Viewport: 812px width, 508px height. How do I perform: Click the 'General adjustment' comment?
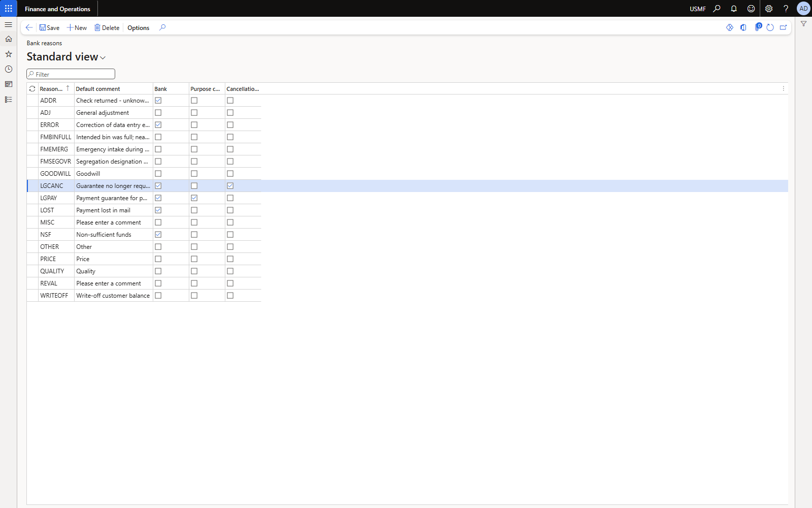coord(103,113)
